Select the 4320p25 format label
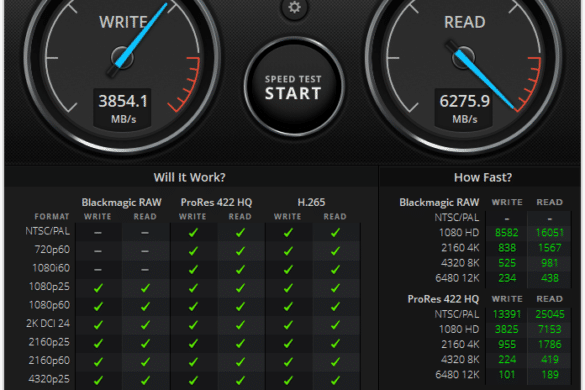This screenshot has height=390, width=585. coord(49,379)
